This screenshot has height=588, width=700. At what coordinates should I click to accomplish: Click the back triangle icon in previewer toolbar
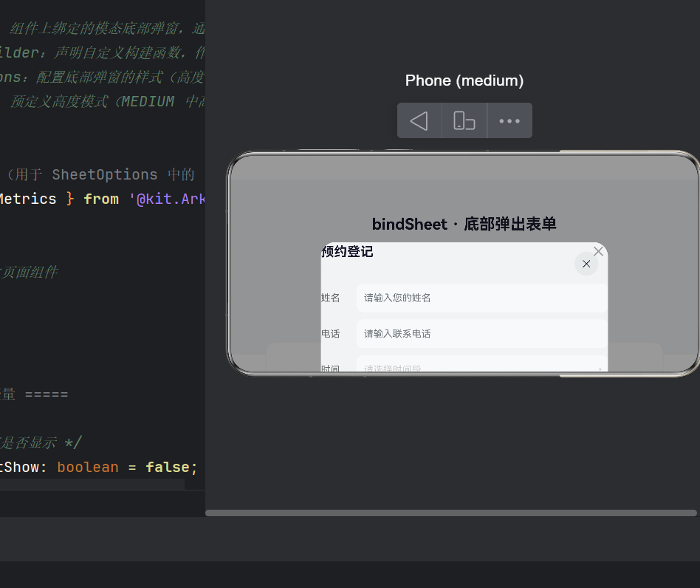(x=419, y=120)
